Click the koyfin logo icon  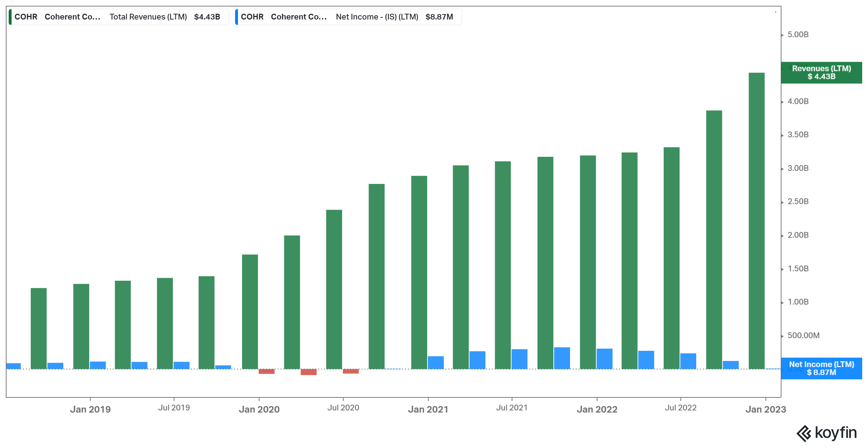pyautogui.click(x=804, y=433)
